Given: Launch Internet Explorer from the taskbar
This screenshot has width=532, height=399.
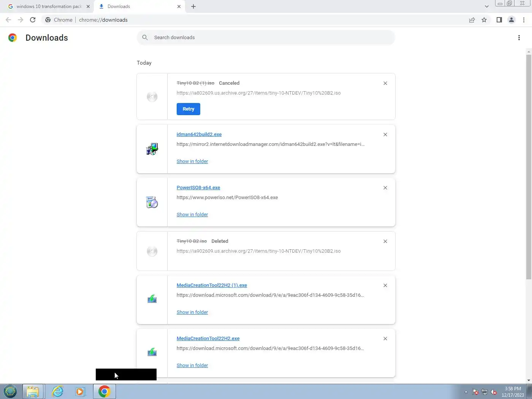Looking at the screenshot, I should [57, 391].
